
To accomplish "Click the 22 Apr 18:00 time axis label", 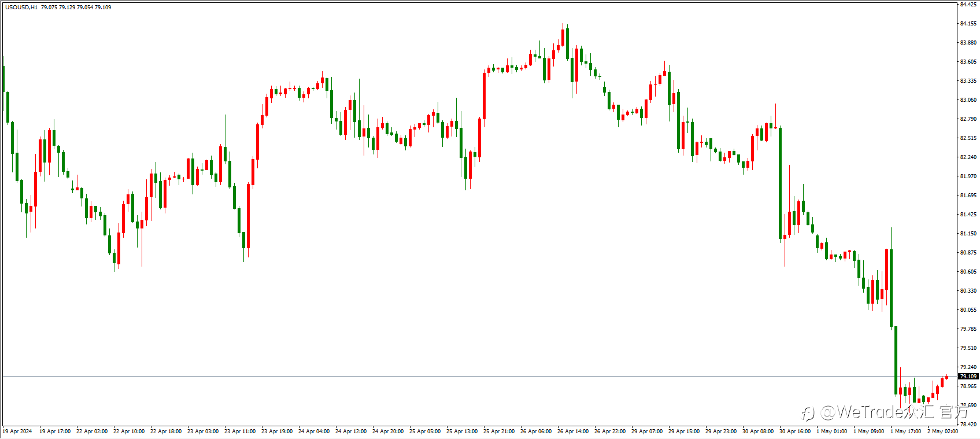I will pos(166,431).
